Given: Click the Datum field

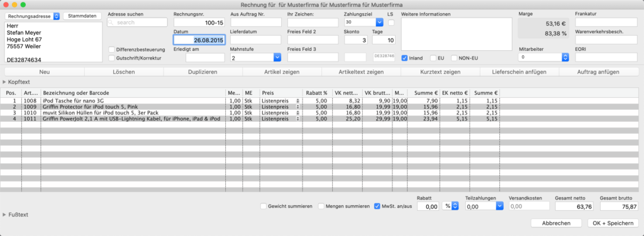Looking at the screenshot, I should coord(199,40).
